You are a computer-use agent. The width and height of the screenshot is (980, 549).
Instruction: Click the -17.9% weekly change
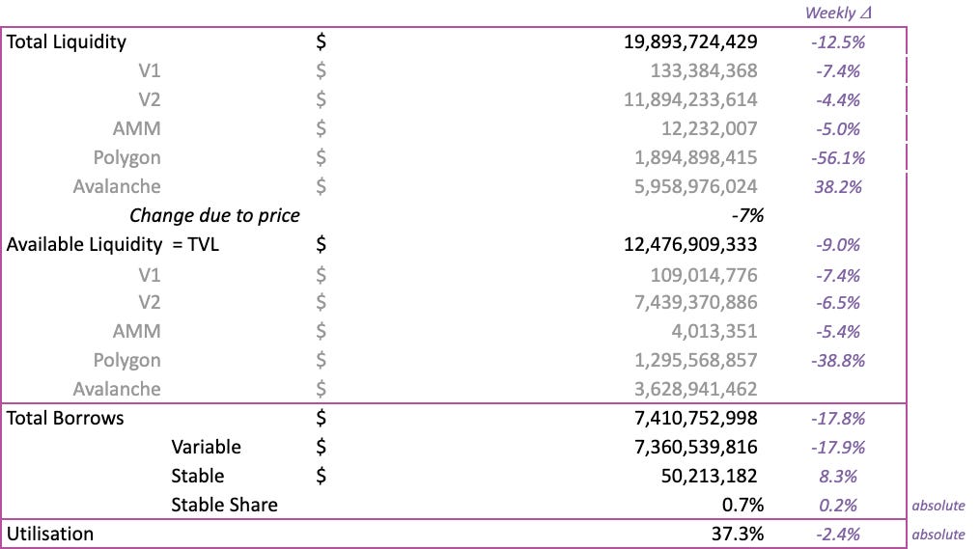click(838, 448)
